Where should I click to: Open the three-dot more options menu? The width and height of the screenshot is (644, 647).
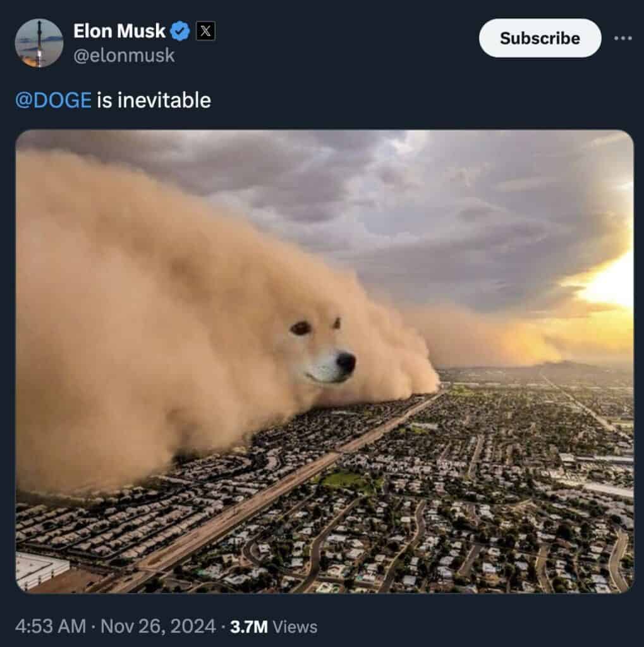(623, 39)
